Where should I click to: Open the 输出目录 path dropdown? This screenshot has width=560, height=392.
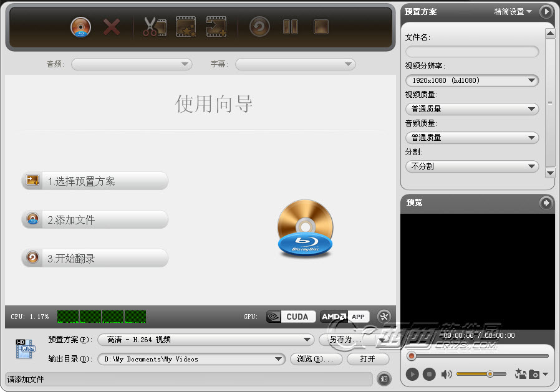(x=191, y=359)
